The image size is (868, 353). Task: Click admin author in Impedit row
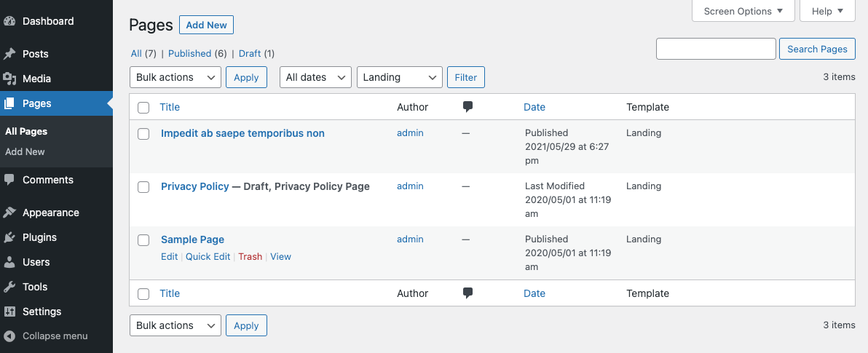410,132
